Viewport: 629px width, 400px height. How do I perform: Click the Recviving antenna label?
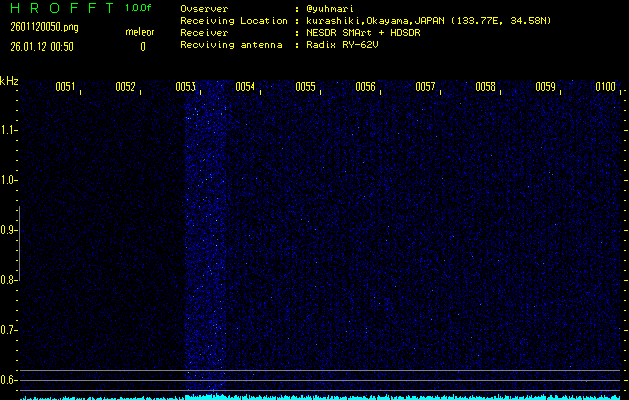click(x=231, y=45)
